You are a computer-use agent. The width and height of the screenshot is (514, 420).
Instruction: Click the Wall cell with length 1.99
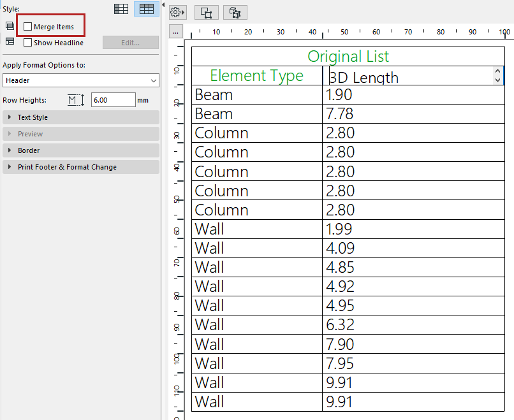pyautogui.click(x=257, y=229)
